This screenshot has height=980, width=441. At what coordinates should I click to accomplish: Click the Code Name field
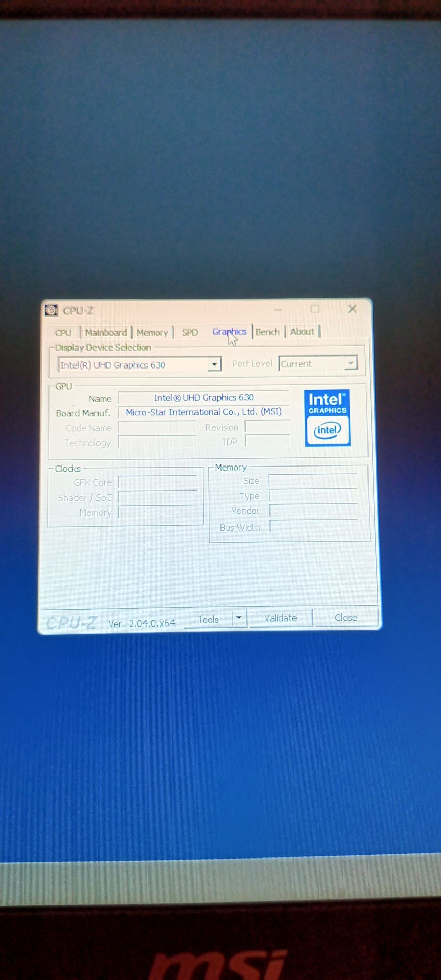(157, 427)
